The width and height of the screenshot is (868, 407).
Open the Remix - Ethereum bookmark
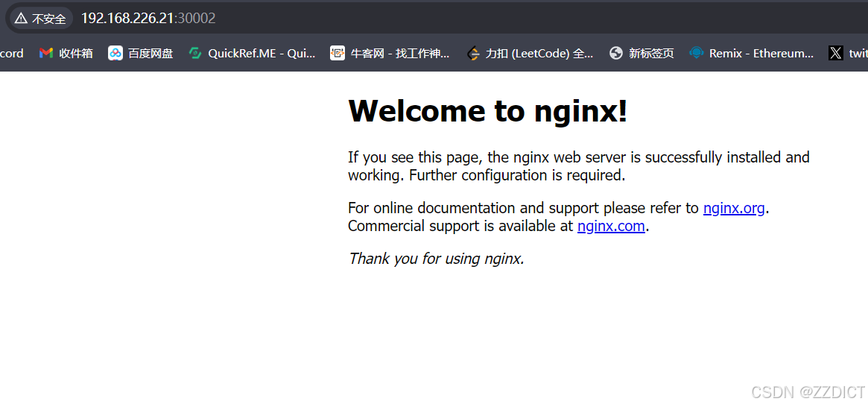[x=751, y=53]
